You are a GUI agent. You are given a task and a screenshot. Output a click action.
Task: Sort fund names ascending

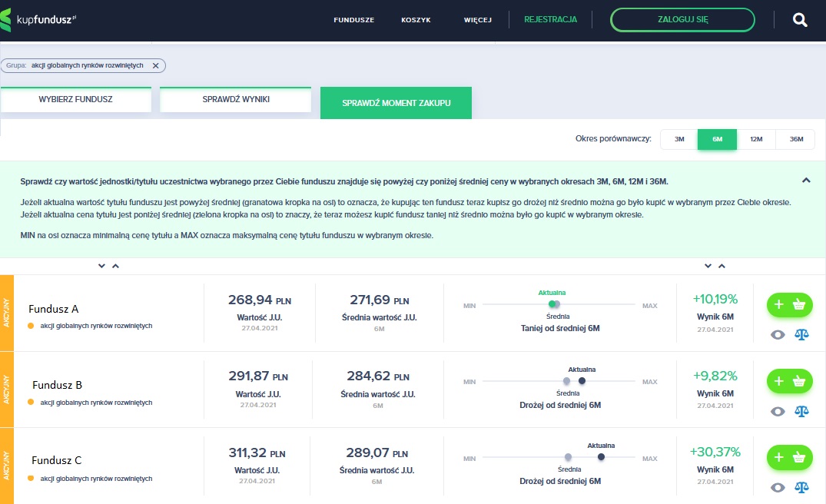pyautogui.click(x=115, y=266)
